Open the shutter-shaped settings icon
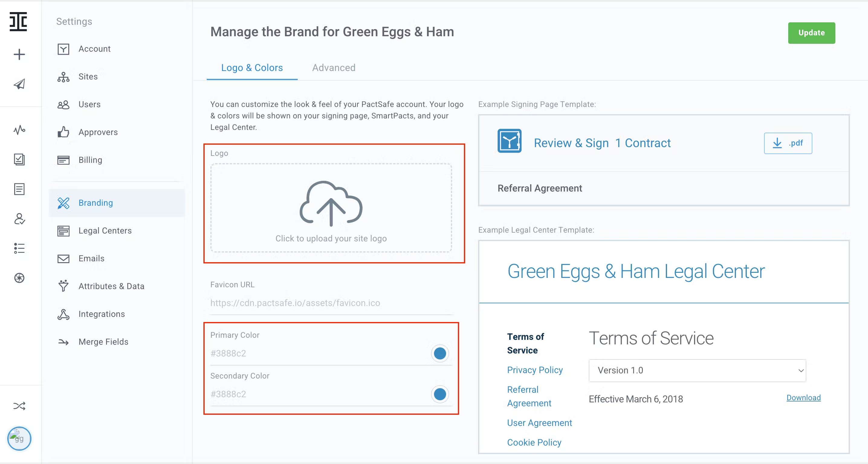The image size is (868, 464). coord(19,278)
